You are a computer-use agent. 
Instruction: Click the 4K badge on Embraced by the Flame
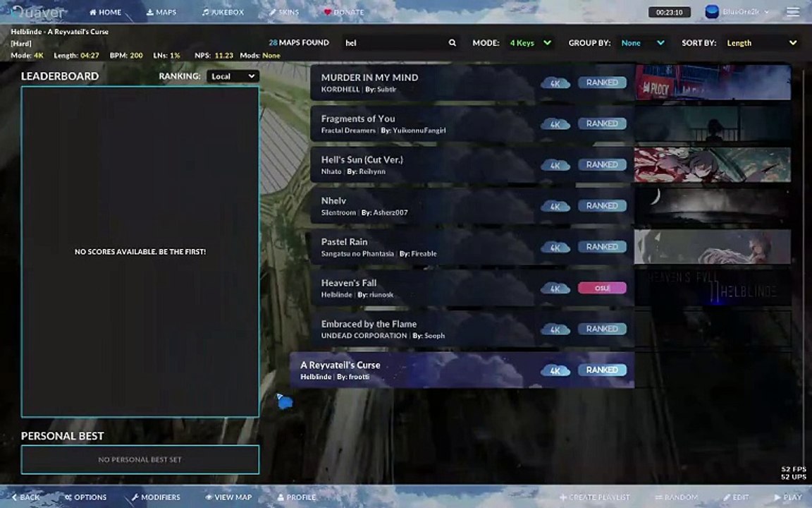(x=555, y=329)
